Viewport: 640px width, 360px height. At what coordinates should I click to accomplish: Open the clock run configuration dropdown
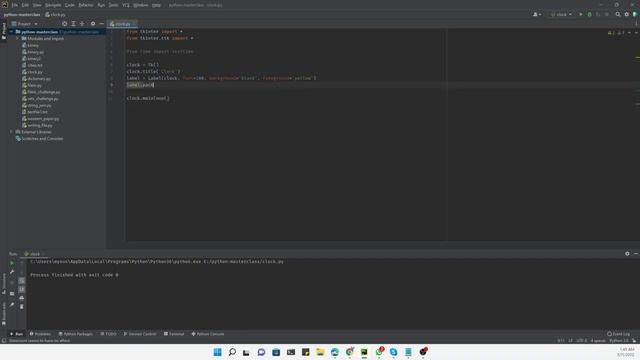pos(561,14)
